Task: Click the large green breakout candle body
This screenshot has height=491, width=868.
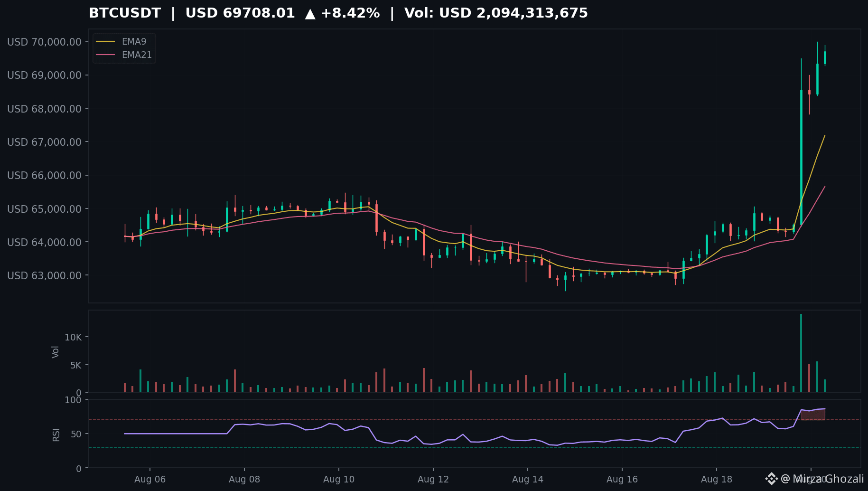Action: (802, 157)
